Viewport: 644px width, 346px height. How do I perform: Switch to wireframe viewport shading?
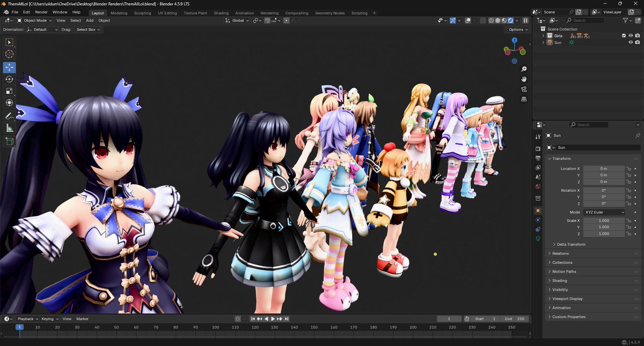click(491, 20)
